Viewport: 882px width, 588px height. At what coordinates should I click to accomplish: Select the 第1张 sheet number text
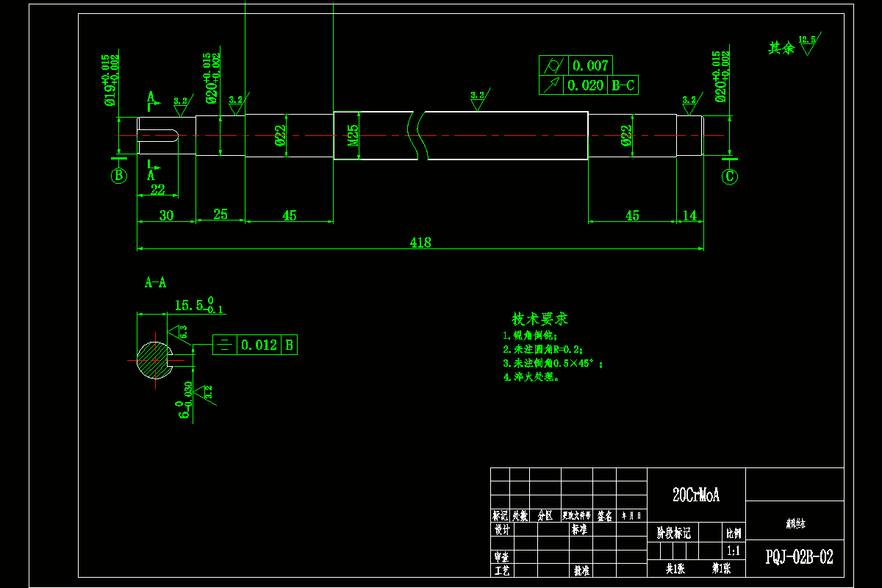click(x=720, y=569)
